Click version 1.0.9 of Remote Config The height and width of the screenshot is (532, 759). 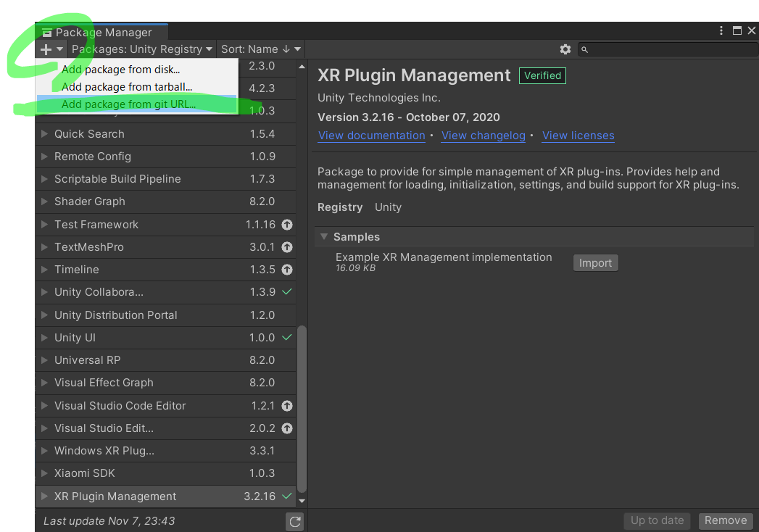[262, 157]
